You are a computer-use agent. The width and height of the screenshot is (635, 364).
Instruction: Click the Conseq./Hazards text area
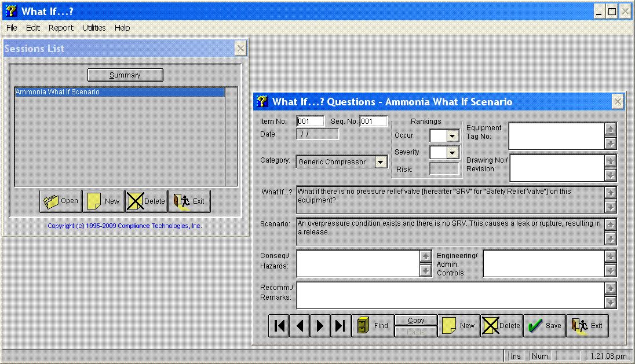(359, 263)
